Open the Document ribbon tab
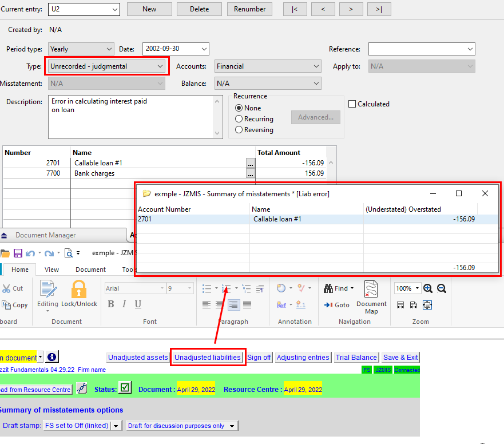The height and width of the screenshot is (444, 504). coord(90,269)
